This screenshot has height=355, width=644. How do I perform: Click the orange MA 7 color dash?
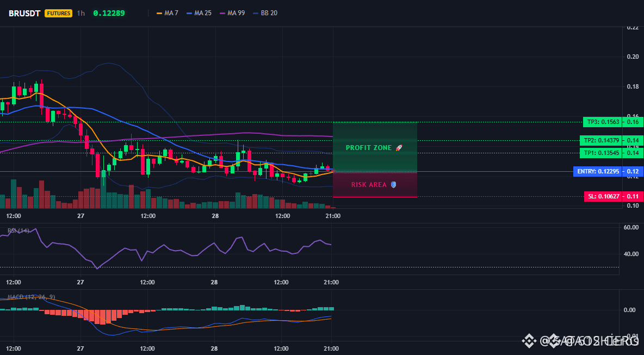[x=159, y=13]
